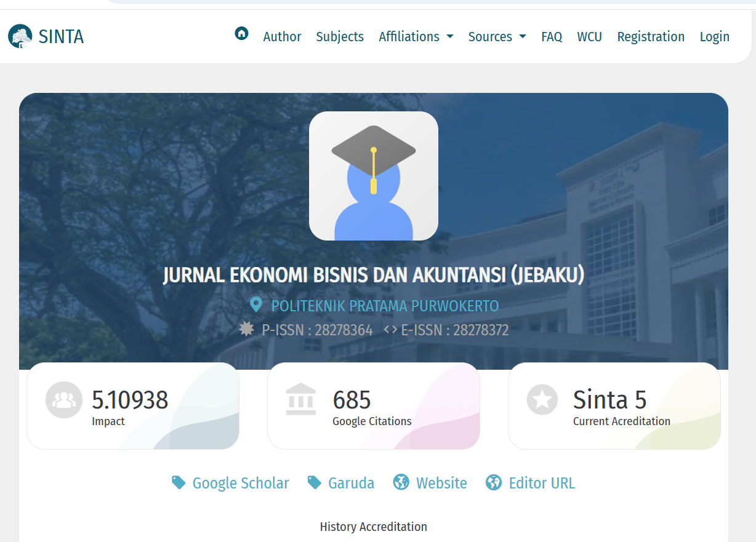The image size is (756, 542).
Task: Click the P-ISSN : 28278364 text
Action: pyautogui.click(x=317, y=330)
